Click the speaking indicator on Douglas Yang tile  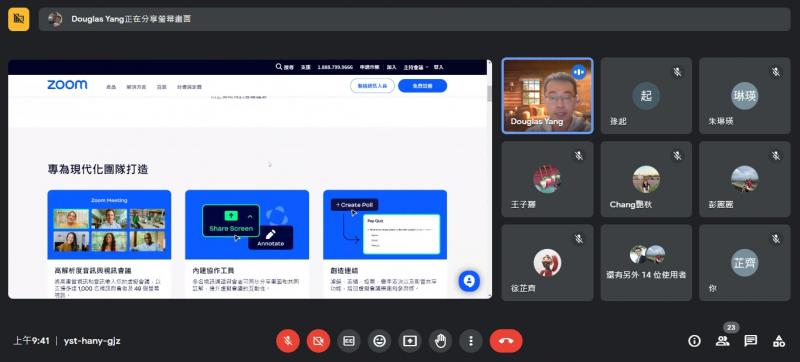[x=579, y=72]
